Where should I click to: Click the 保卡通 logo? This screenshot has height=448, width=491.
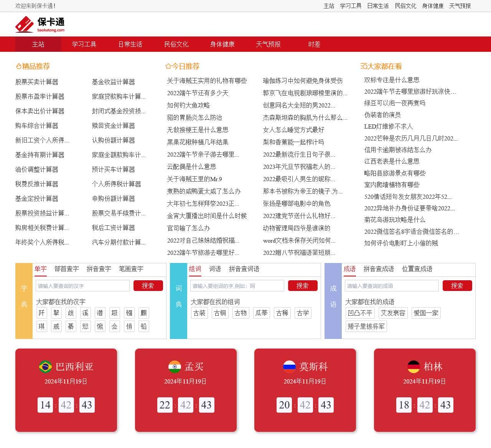pyautogui.click(x=40, y=24)
